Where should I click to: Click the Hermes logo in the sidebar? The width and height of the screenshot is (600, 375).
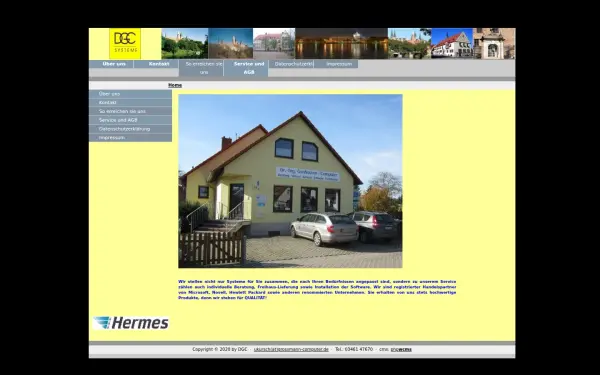[x=131, y=323]
